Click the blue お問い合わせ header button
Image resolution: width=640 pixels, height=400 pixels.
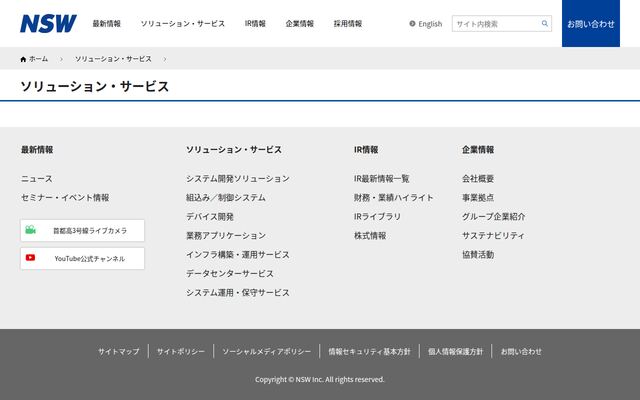point(591,23)
